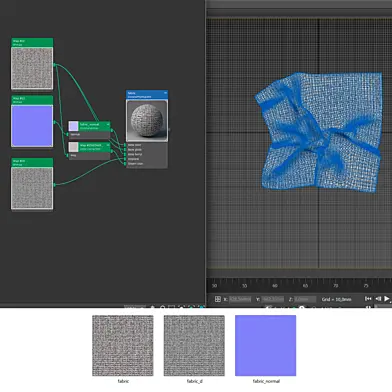Screen dimensions: 392x392
Task: Click the Y coordinate input field
Action: pyautogui.click(x=273, y=299)
